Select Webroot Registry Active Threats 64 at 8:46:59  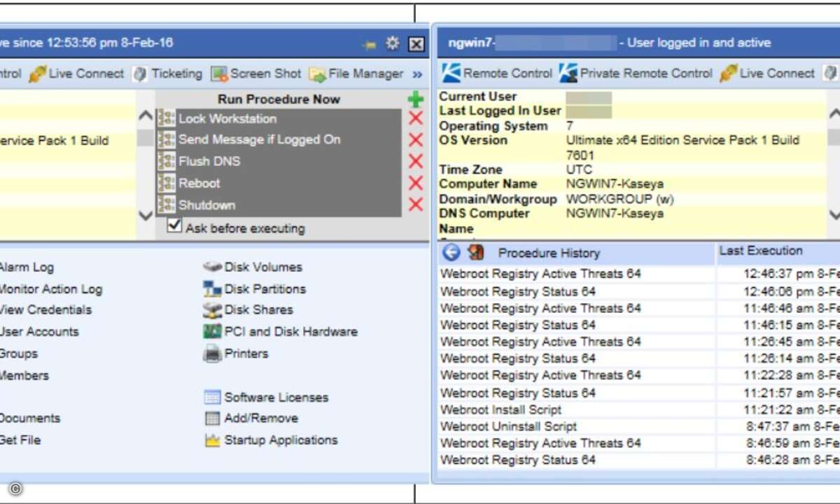(540, 443)
